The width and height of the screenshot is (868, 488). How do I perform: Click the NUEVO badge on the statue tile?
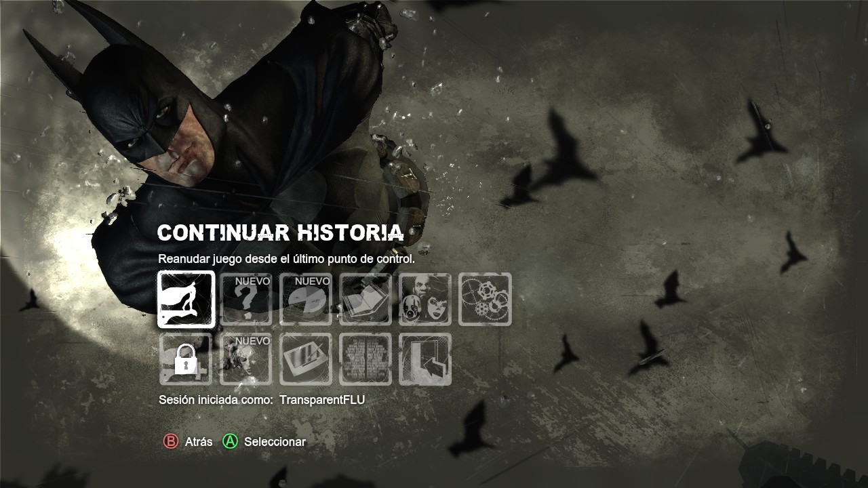coord(253,341)
